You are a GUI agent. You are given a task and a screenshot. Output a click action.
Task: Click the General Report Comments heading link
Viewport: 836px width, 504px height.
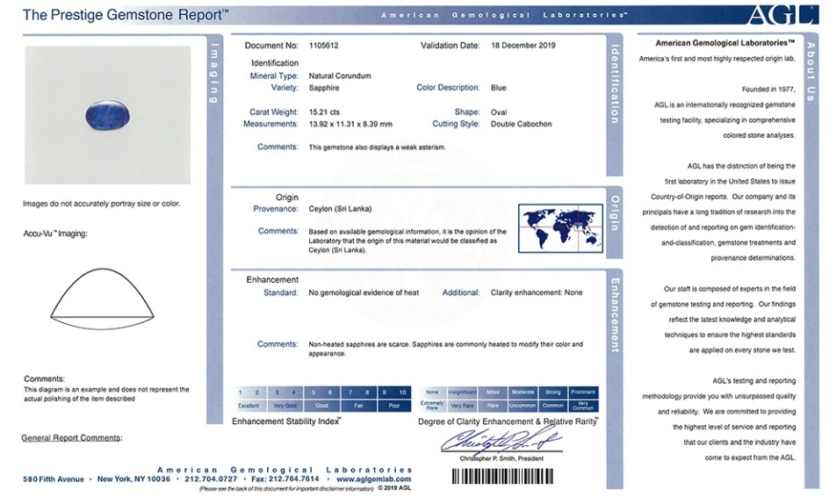pos(72,437)
